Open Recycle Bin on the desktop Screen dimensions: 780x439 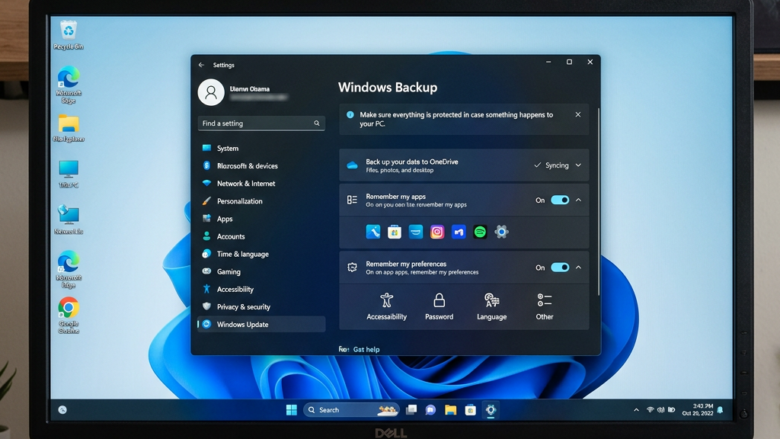(x=68, y=34)
